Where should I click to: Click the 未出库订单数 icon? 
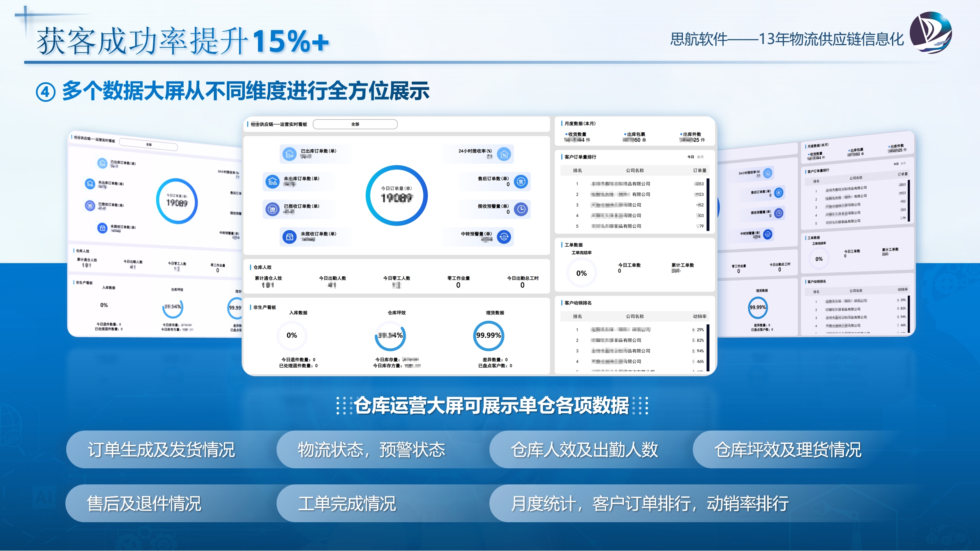(x=272, y=181)
